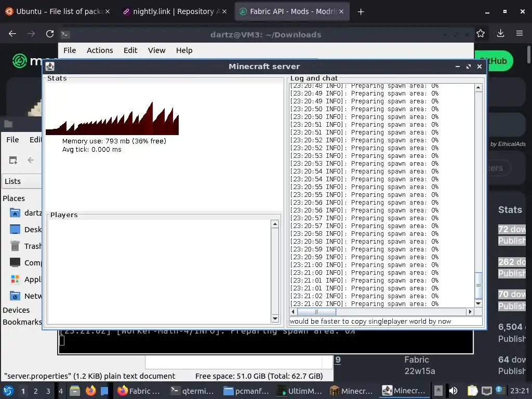Click the log horizontal scrollbar thumb

pos(316,312)
